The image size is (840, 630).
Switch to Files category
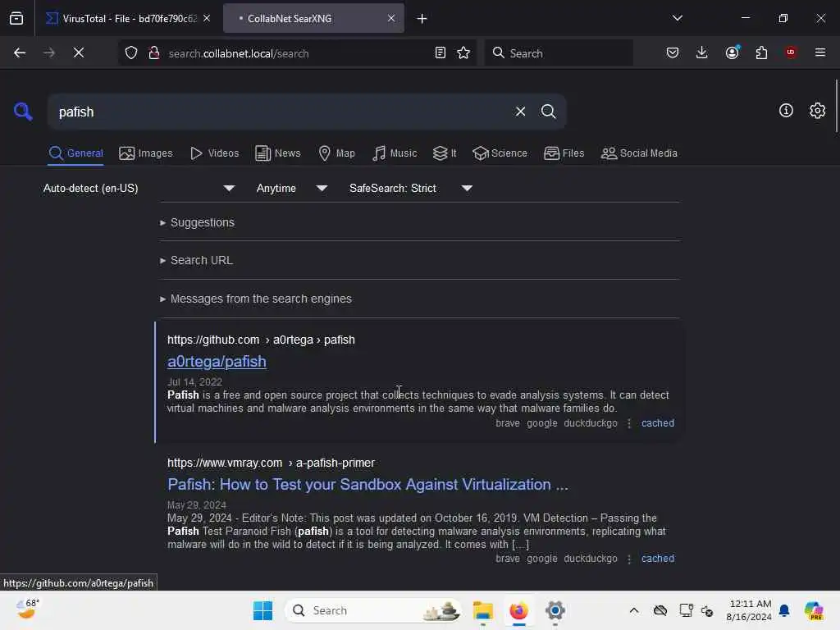coord(564,153)
